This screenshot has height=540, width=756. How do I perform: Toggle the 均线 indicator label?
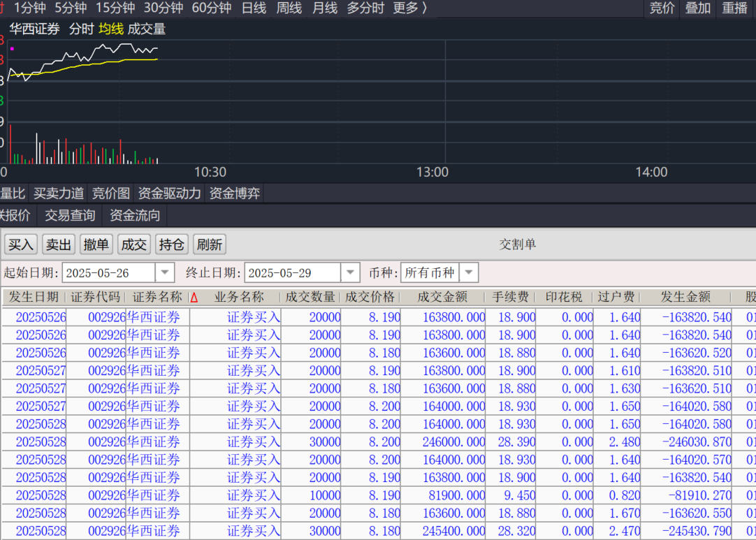coord(111,29)
